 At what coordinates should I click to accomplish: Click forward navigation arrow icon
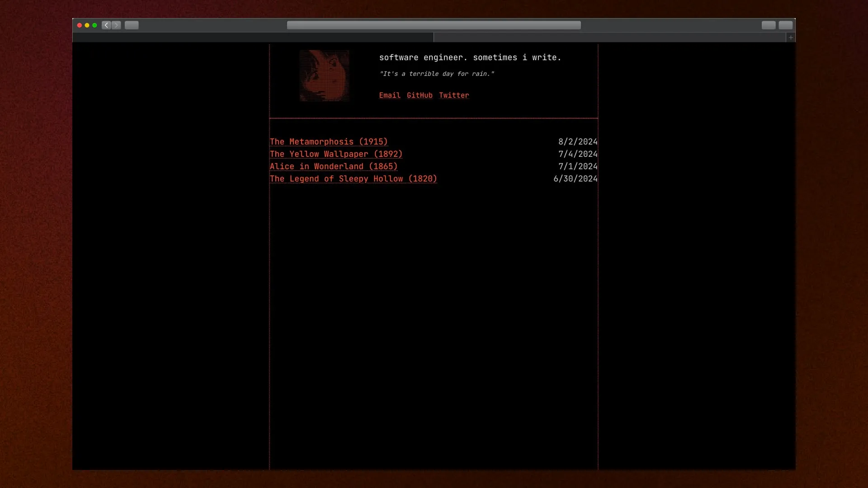117,24
